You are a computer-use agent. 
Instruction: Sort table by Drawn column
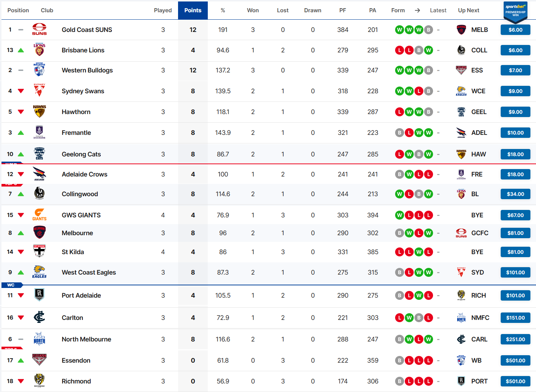(313, 10)
